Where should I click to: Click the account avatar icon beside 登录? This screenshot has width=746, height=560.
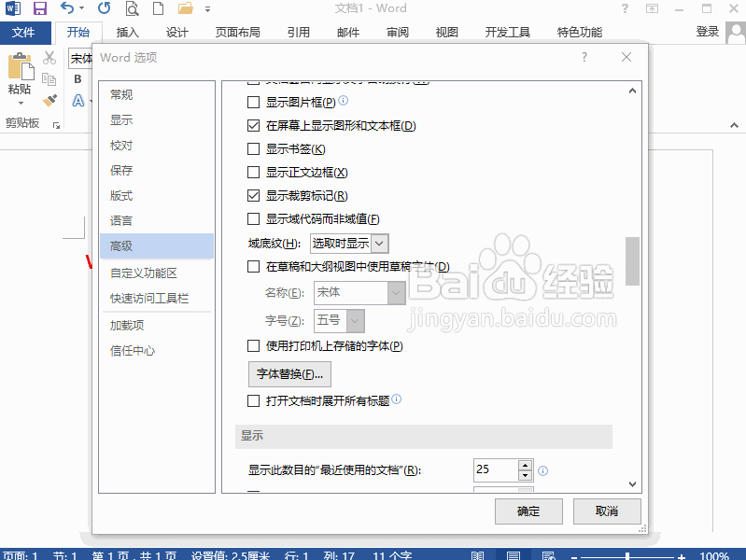point(736,33)
